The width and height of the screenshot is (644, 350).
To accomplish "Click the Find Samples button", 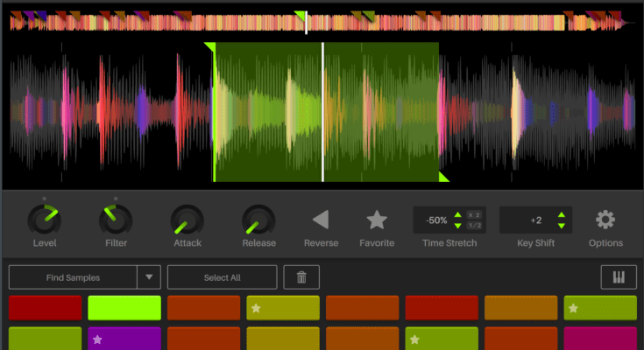I will click(73, 277).
